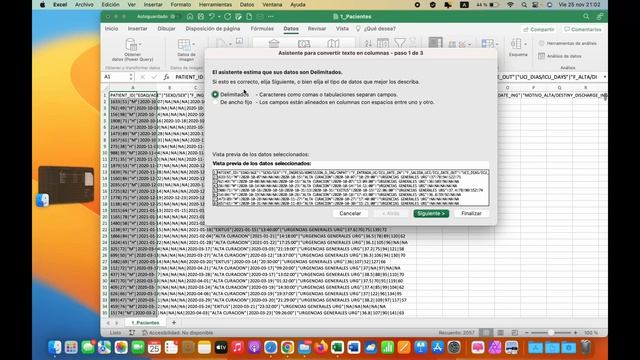640x360 pixels.
Task: Open the Disposición de página tab
Action: coord(213,29)
